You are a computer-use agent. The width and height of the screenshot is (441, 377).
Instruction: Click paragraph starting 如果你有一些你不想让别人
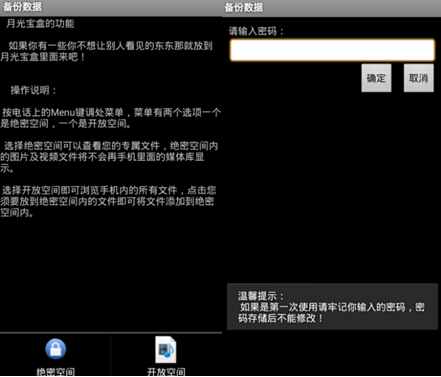106,51
